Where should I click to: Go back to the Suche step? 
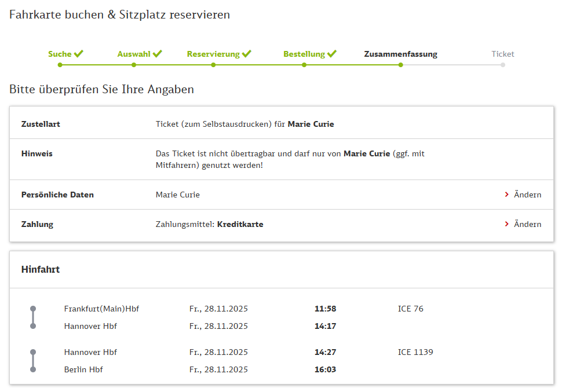click(60, 54)
